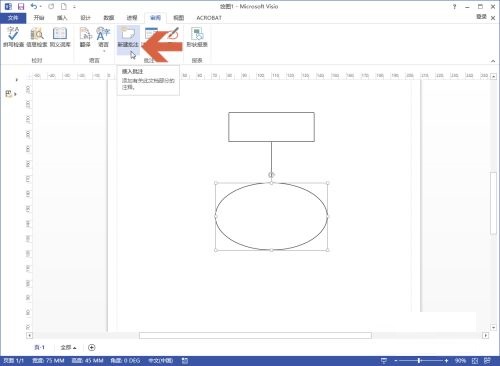This screenshot has height=366, width=500.
Task: Click the Redo icon in quick access toolbar
Action: point(51,6)
